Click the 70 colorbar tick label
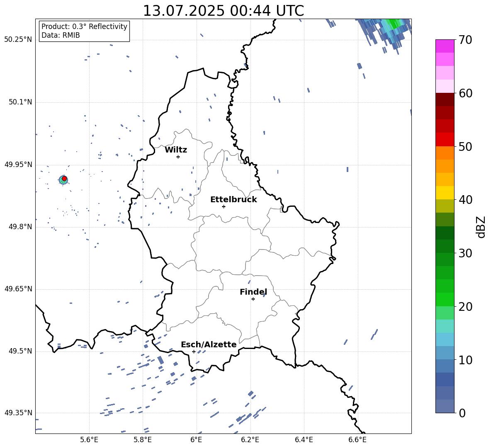This screenshot has width=491, height=448. coord(465,40)
